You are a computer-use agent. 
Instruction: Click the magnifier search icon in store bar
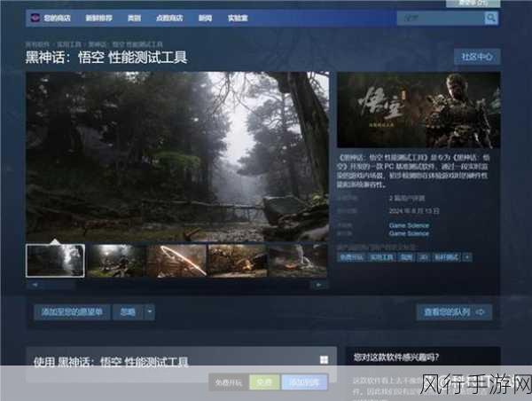click(491, 18)
